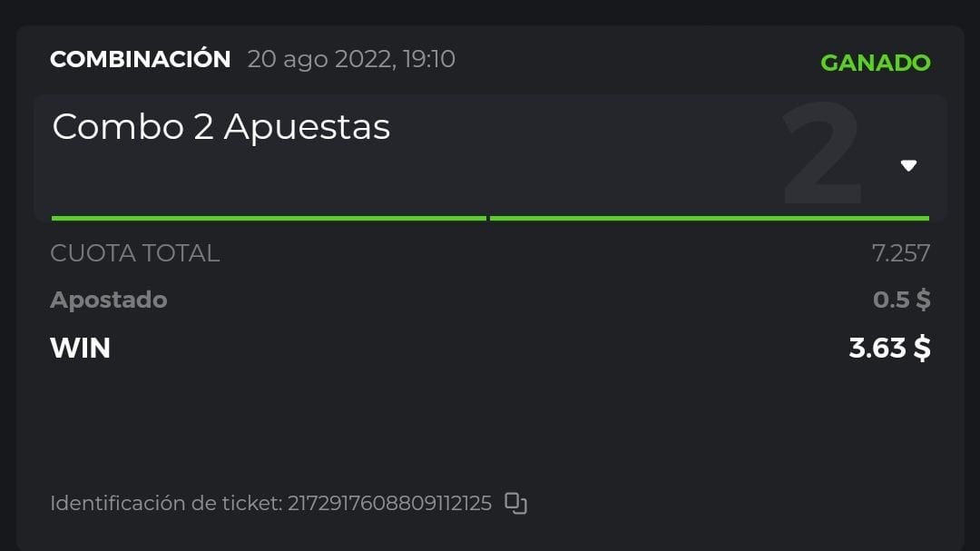This screenshot has height=551, width=980.
Task: Click the left green bet progress segment
Action: (269, 218)
